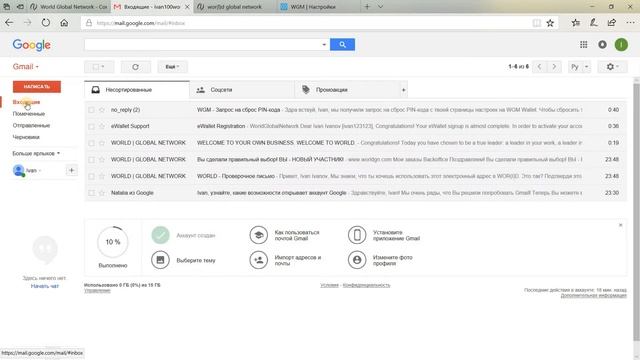
Task: Click the red Написать compose button
Action: click(x=37, y=87)
